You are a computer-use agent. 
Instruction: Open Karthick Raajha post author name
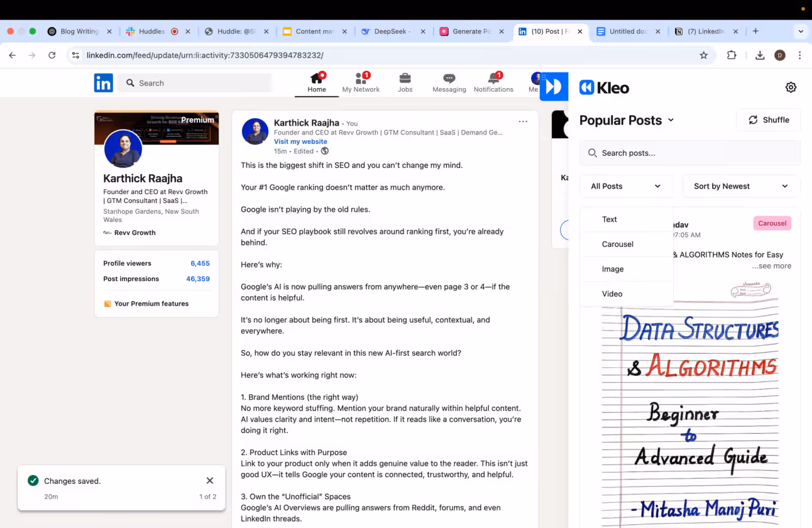307,123
